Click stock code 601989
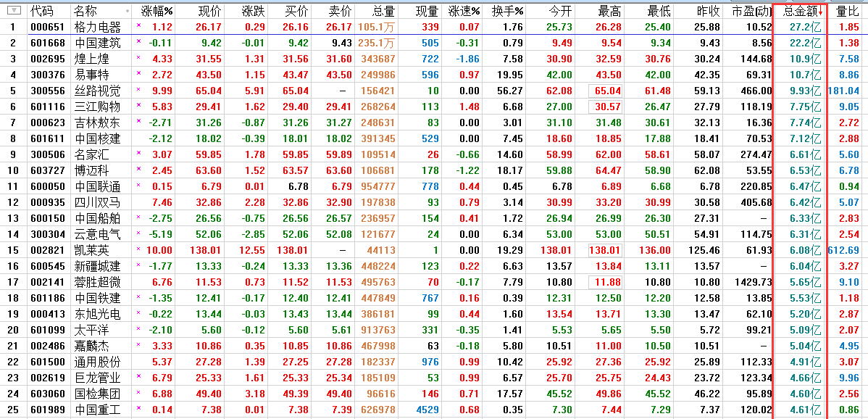Viewport: 868px width, 419px height. (x=48, y=411)
